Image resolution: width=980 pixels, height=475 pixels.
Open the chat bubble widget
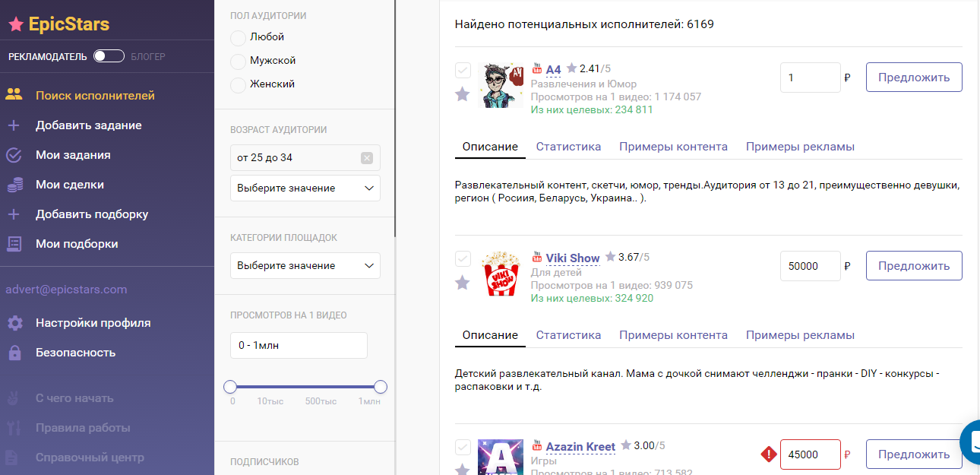pyautogui.click(x=970, y=441)
